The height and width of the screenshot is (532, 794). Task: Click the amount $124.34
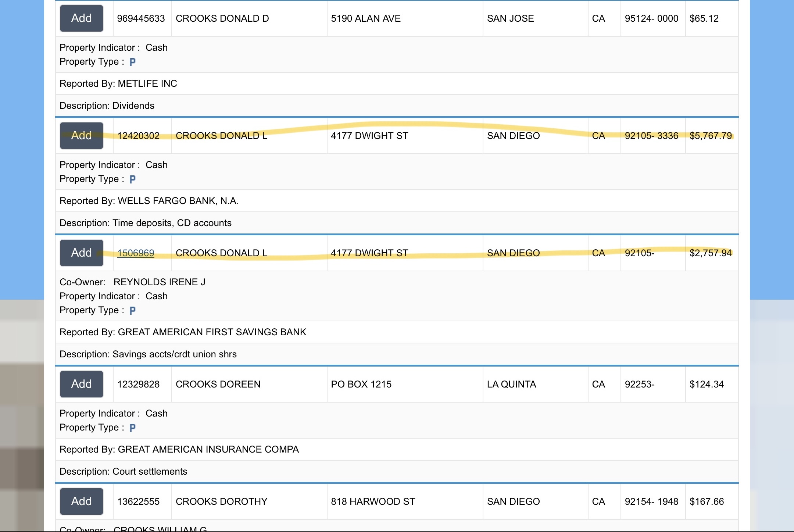pos(707,384)
